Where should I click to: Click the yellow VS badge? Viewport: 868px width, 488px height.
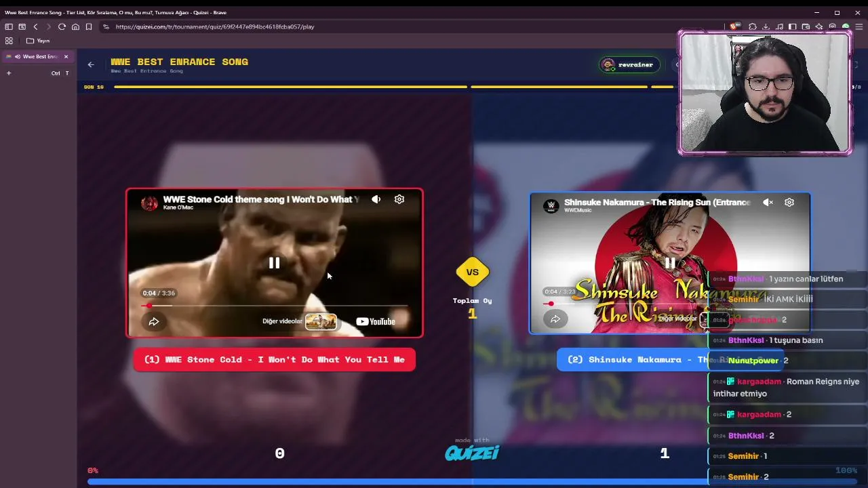(x=473, y=272)
